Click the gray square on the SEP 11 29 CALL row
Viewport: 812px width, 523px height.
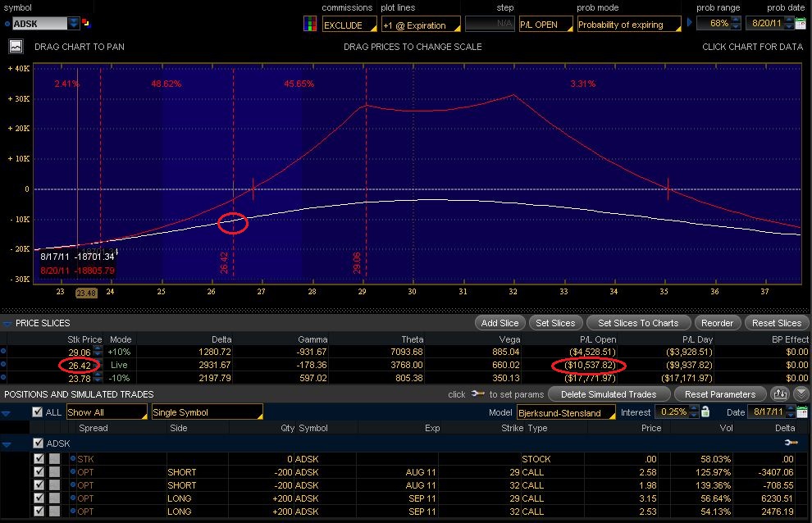coord(54,498)
